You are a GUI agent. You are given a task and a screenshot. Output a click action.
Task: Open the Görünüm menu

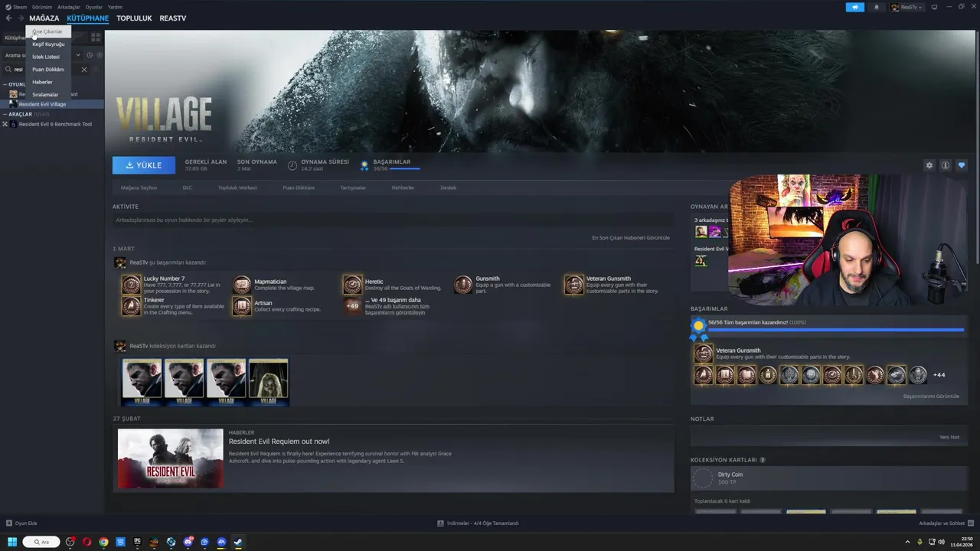point(42,7)
